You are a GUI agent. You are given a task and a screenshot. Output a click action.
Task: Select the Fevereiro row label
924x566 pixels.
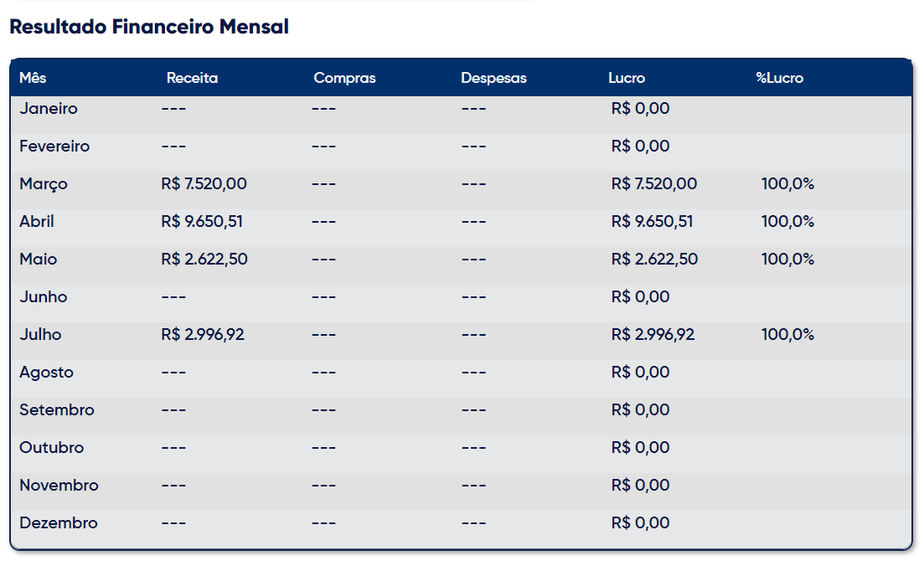[54, 146]
